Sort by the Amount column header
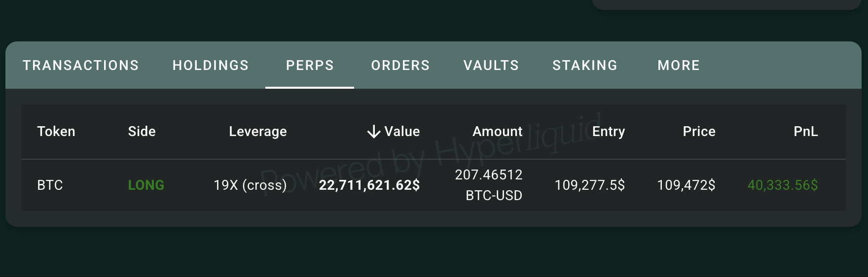This screenshot has width=868, height=277. click(x=497, y=132)
